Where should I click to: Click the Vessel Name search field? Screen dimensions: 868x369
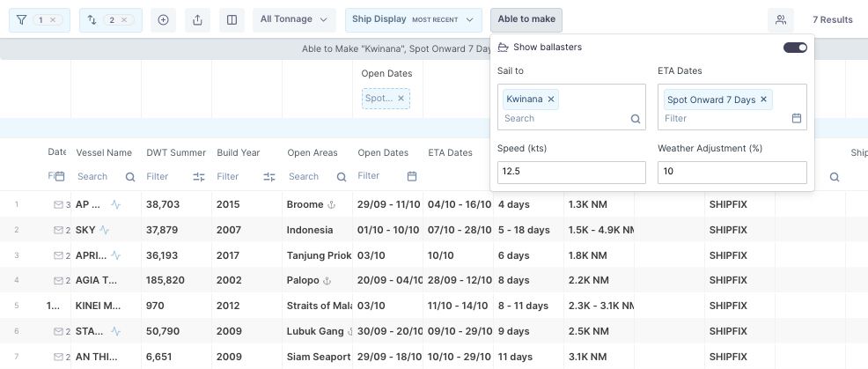(x=99, y=177)
